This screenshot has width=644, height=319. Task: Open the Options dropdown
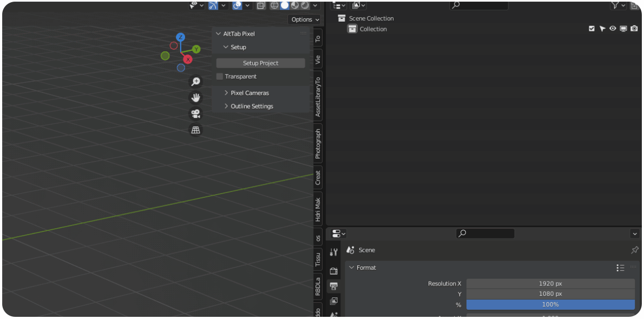click(305, 19)
